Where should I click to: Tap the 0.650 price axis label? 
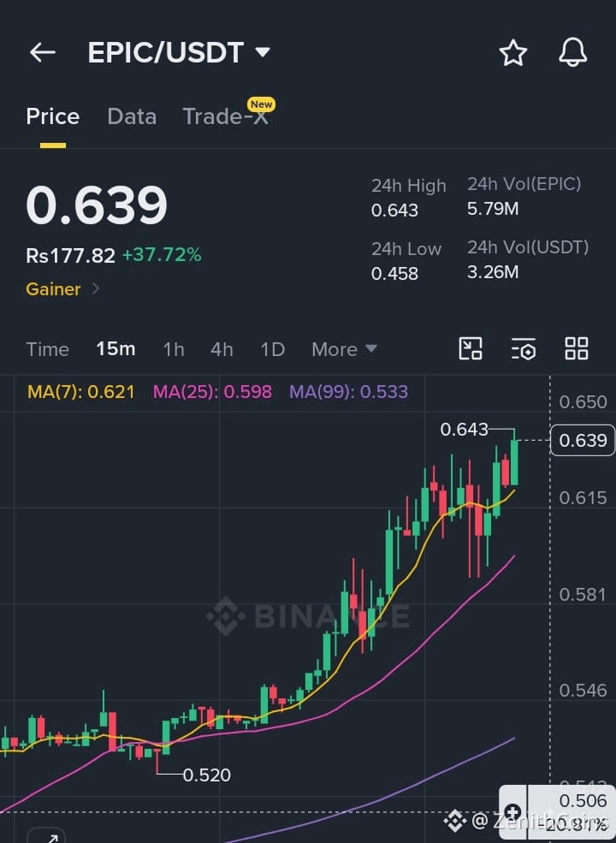(583, 401)
